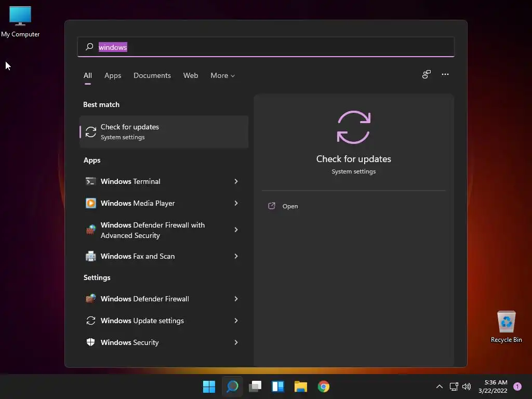Viewport: 532px width, 399px height.
Task: Select the Recycle Bin desktop icon
Action: tap(506, 327)
